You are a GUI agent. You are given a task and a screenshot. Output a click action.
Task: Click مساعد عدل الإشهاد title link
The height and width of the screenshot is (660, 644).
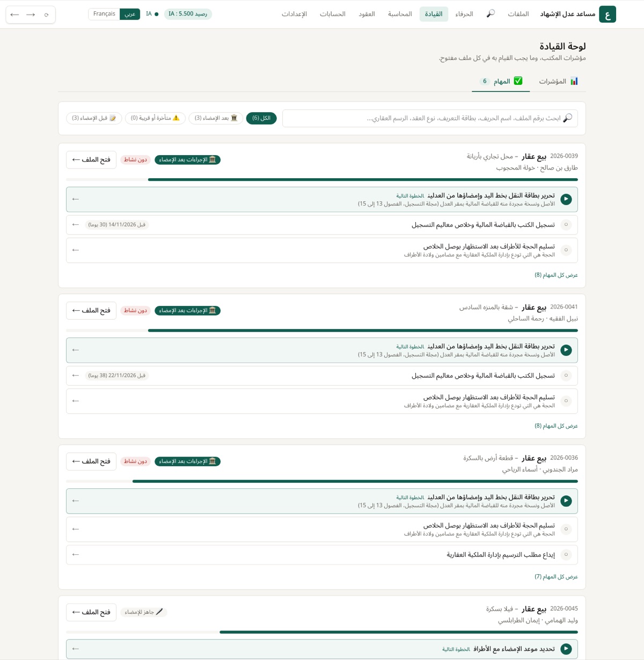[567, 14]
